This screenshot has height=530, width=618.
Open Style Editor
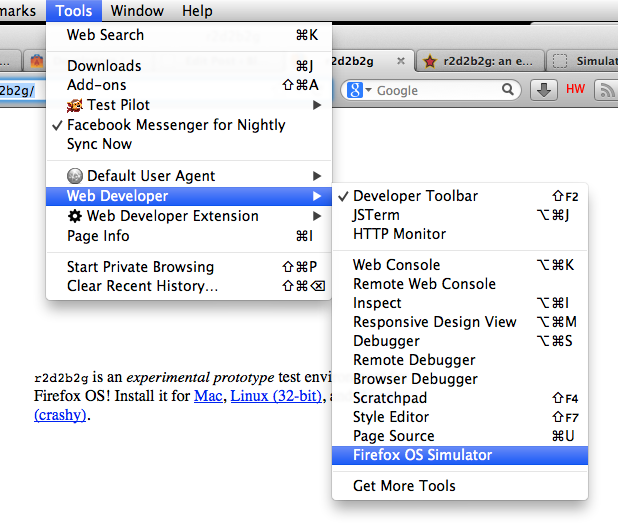[x=460, y=417]
